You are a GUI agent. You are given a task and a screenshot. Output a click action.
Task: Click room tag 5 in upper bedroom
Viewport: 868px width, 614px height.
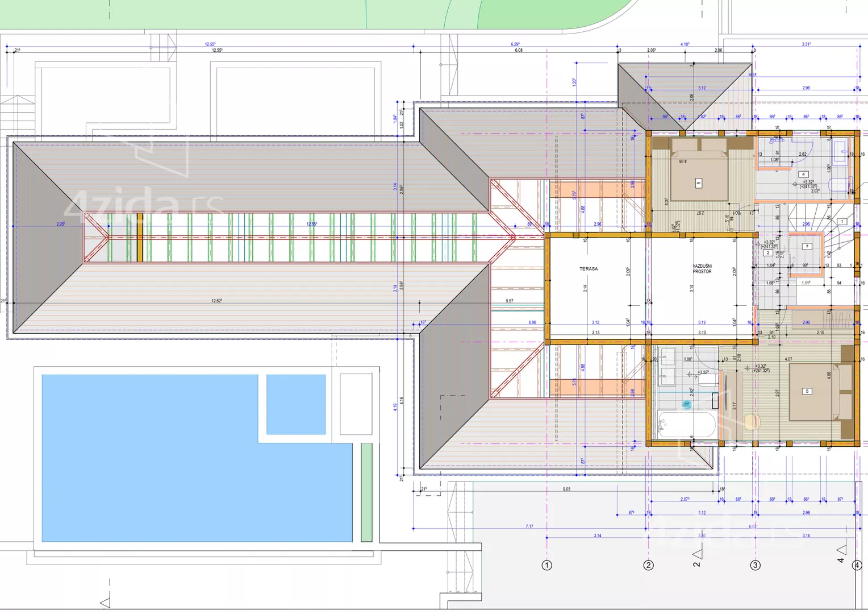pyautogui.click(x=698, y=183)
